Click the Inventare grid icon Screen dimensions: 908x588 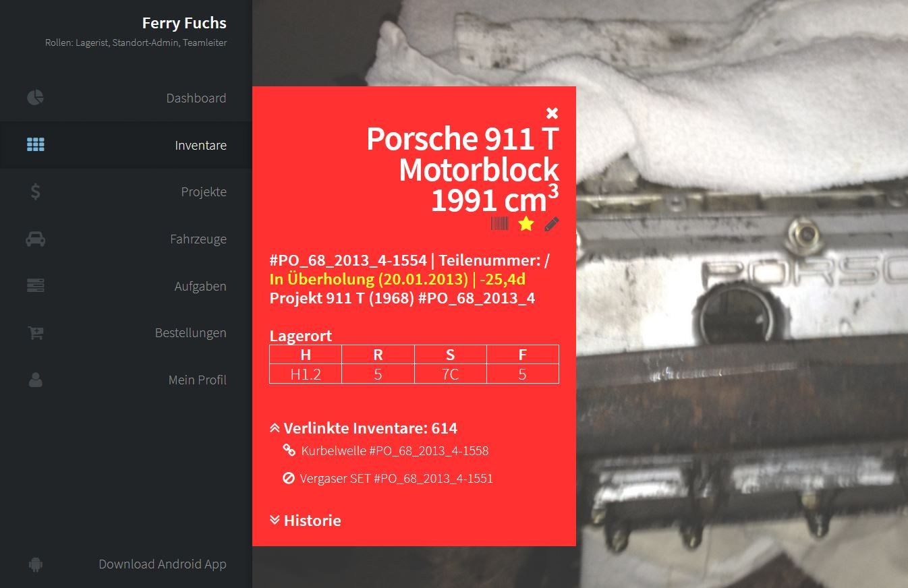point(36,145)
